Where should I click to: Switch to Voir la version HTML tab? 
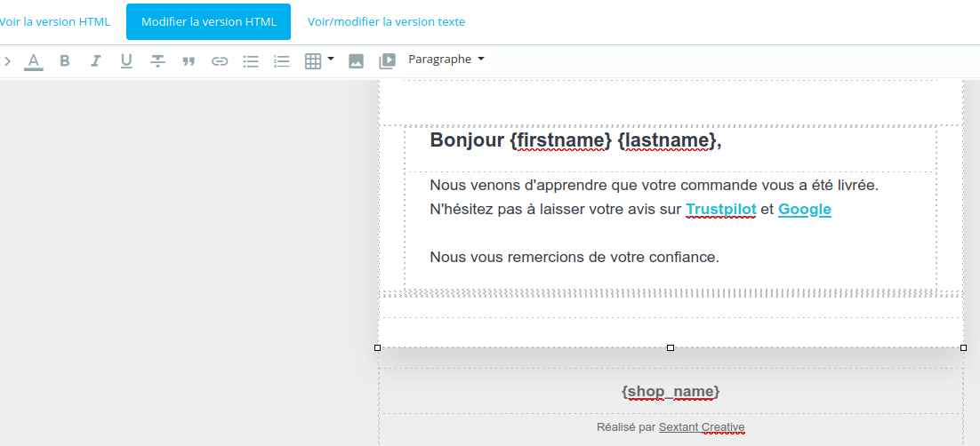tap(53, 22)
